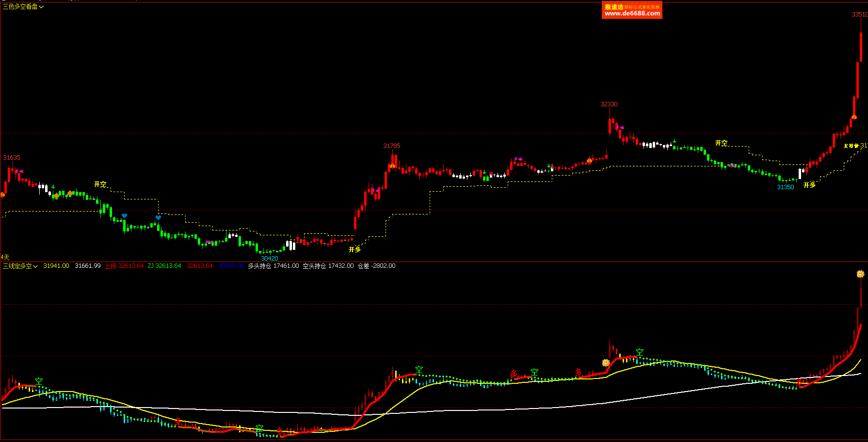Click the red 上拐 32613.64 indicator value
This screenshot has width=868, height=442.
pyautogui.click(x=124, y=266)
